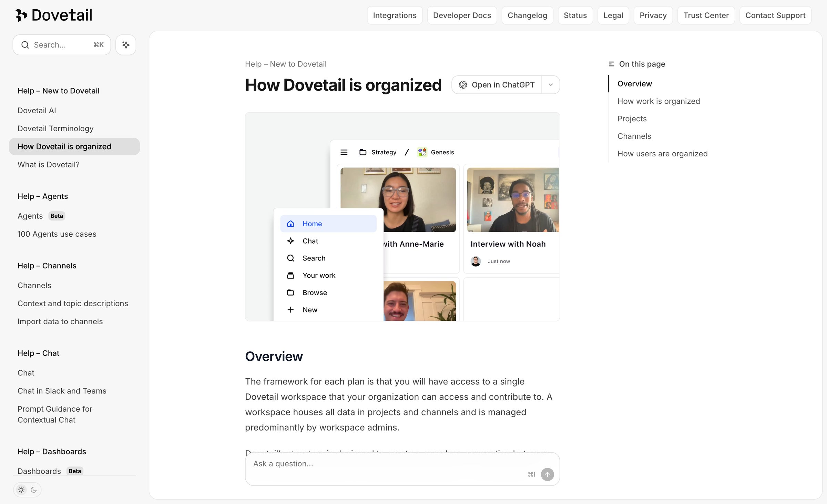The height and width of the screenshot is (504, 827).
Task: Click the Help – Agents heading
Action: tap(43, 196)
